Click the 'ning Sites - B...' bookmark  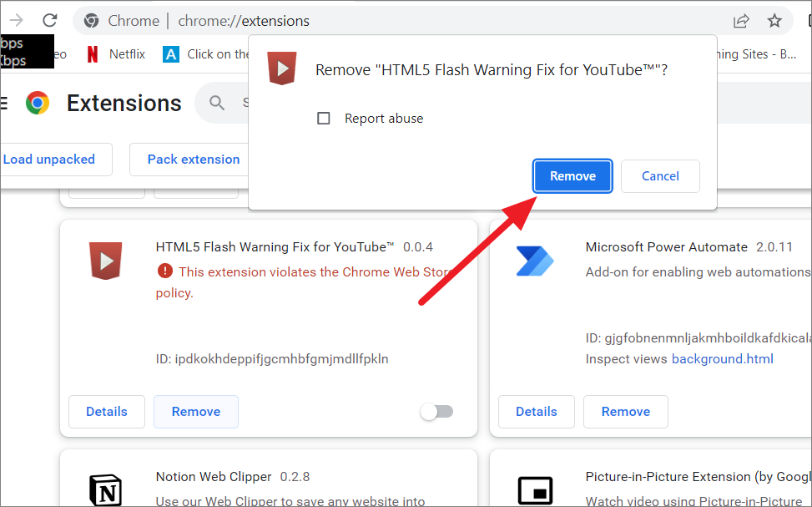757,54
